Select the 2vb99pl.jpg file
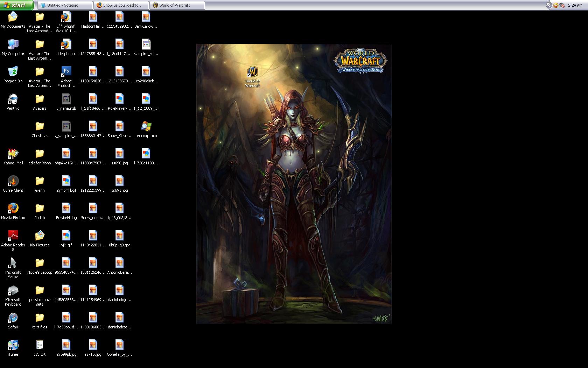Image resolution: width=588 pixels, height=368 pixels. pos(66,348)
